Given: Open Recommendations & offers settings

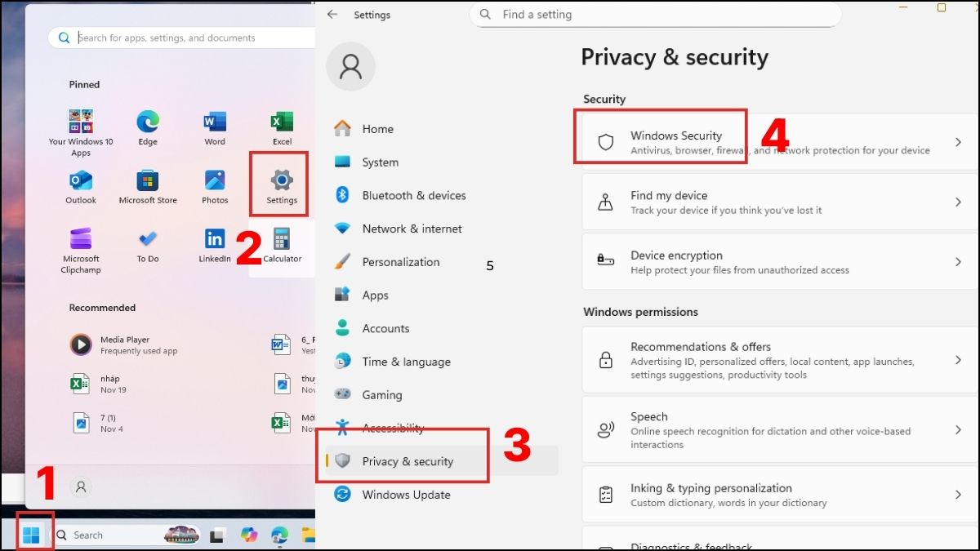Looking at the screenshot, I should point(781,360).
